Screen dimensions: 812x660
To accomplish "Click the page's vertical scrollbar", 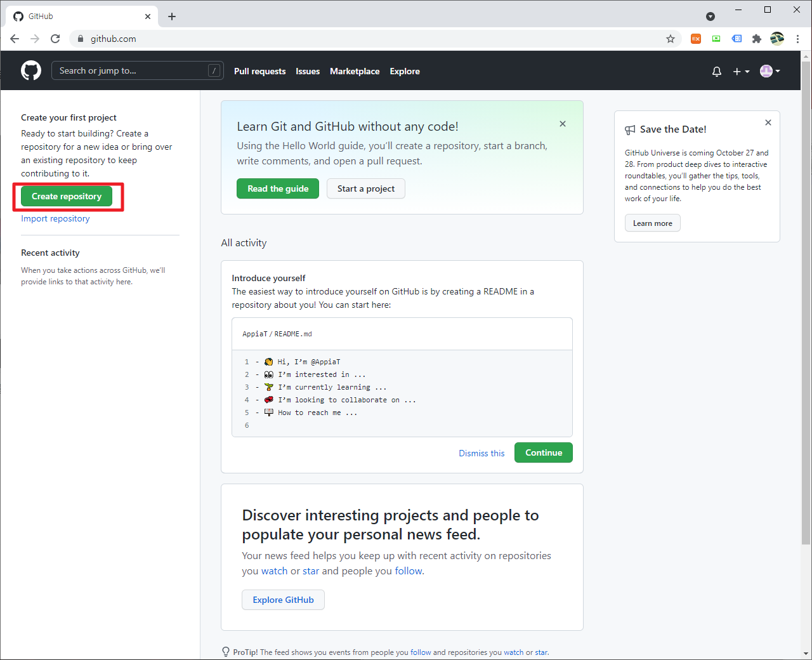I will (806, 302).
